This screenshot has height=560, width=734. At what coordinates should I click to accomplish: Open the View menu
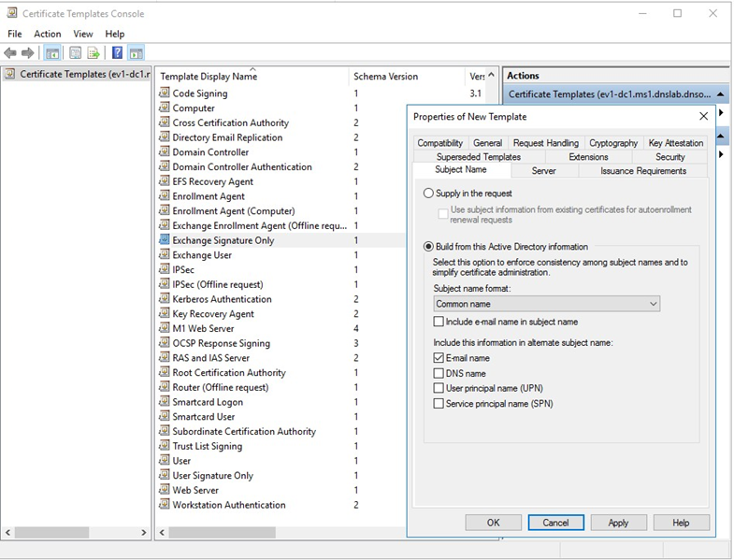pos(83,34)
